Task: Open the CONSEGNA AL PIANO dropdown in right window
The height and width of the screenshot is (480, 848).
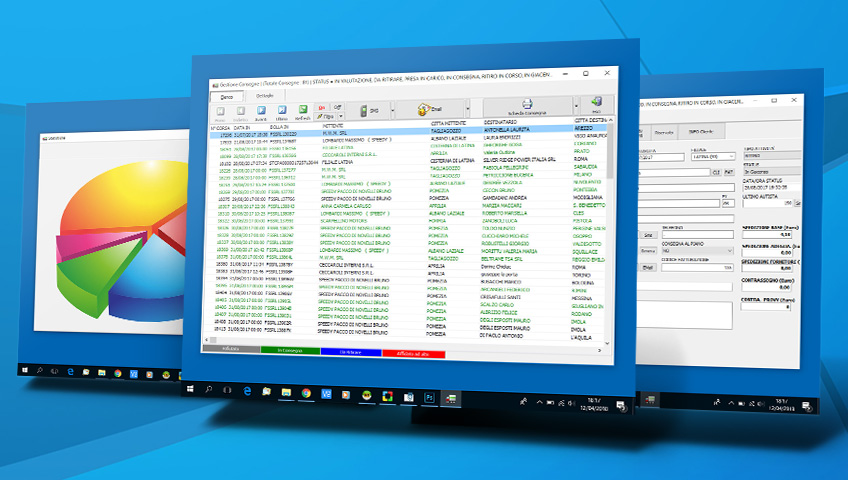Action: click(698, 251)
